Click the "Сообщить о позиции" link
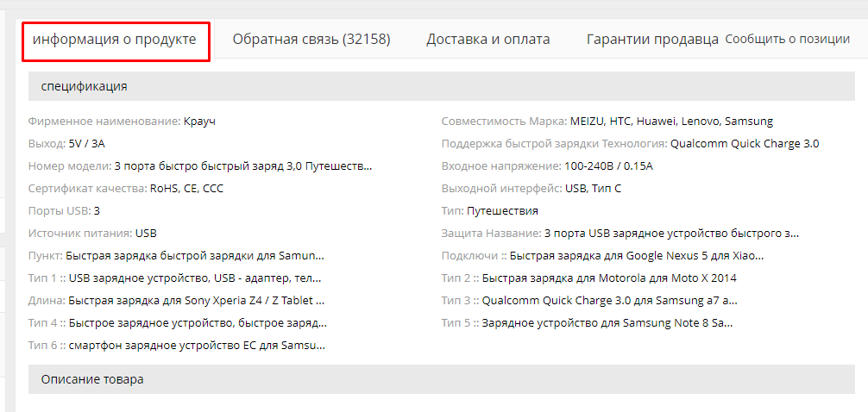868x412 pixels. coord(787,40)
